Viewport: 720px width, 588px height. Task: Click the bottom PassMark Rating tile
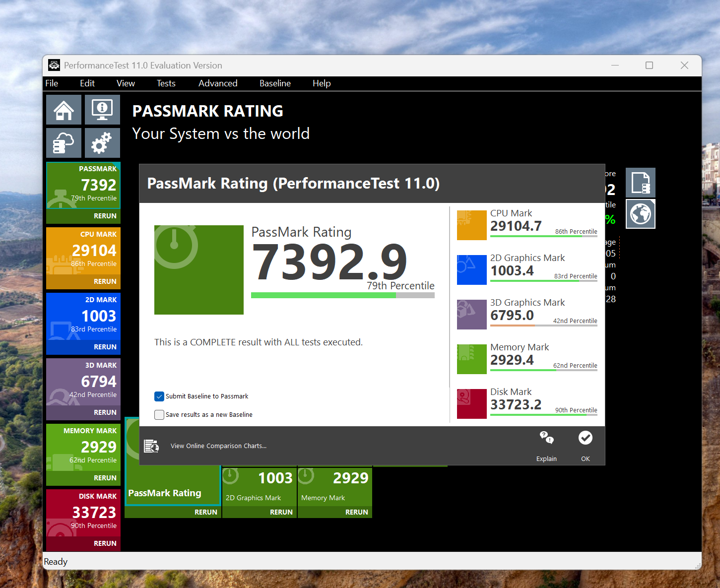tap(172, 486)
